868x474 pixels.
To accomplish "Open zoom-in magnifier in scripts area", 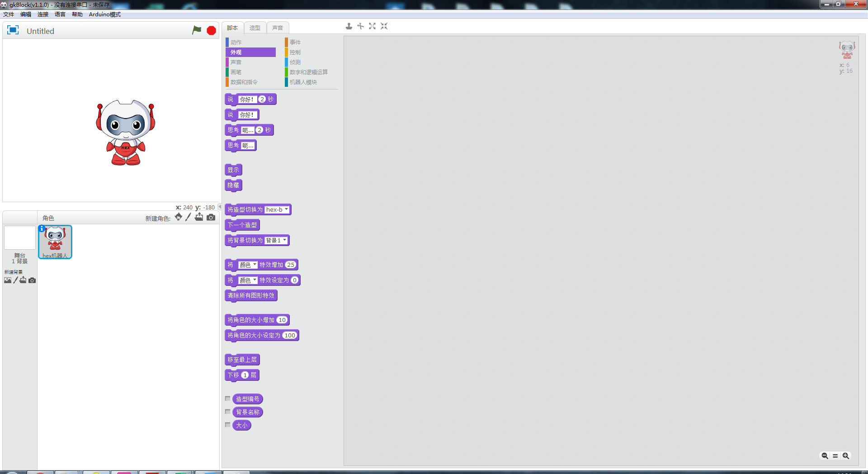I will [846, 456].
